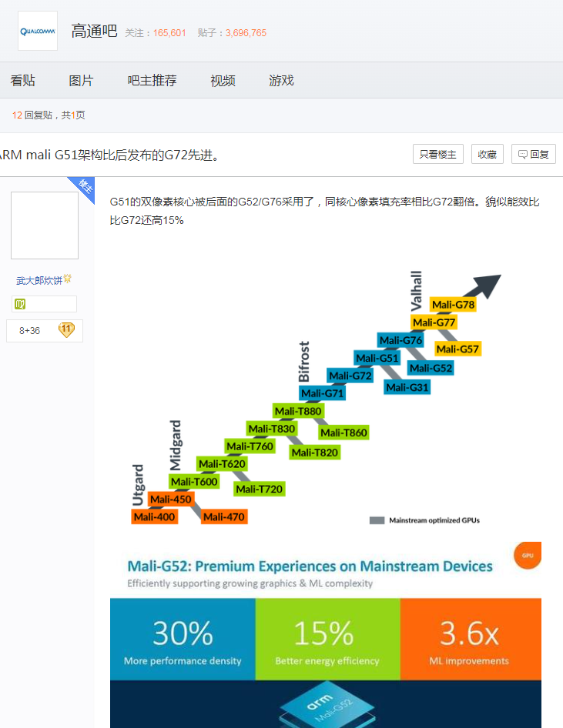
Task: Switch to the 图片 tab
Action: click(x=82, y=80)
